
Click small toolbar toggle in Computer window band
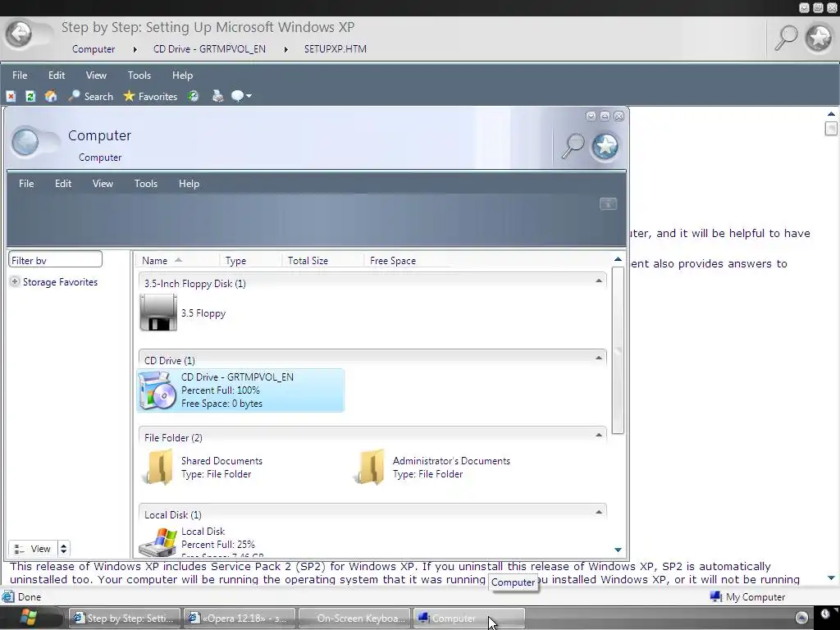[x=608, y=203]
